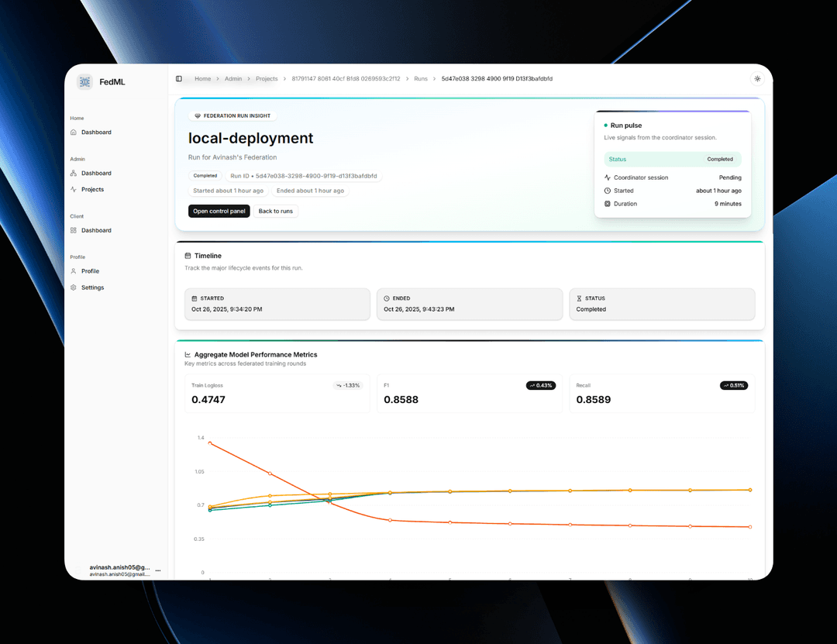The image size is (837, 644).
Task: Expand the Projects breadcrumb entry
Action: (267, 78)
